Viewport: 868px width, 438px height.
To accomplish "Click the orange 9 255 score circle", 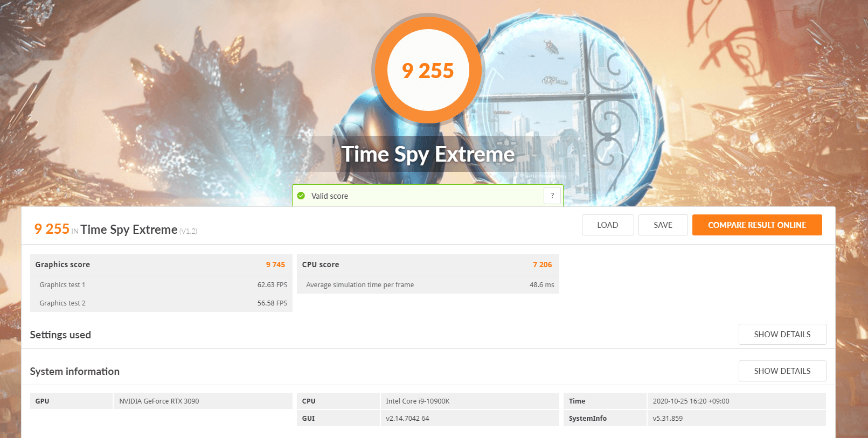I will coord(428,70).
